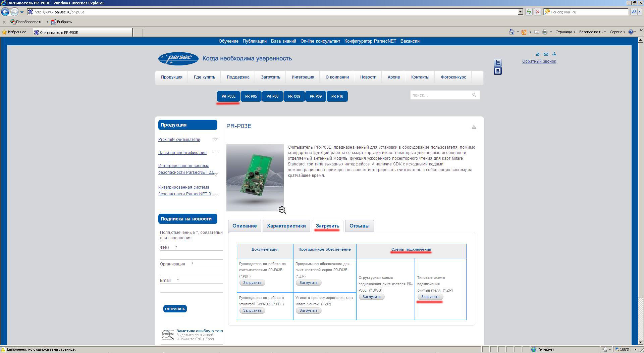Click the Print toolbar icon

[544, 32]
